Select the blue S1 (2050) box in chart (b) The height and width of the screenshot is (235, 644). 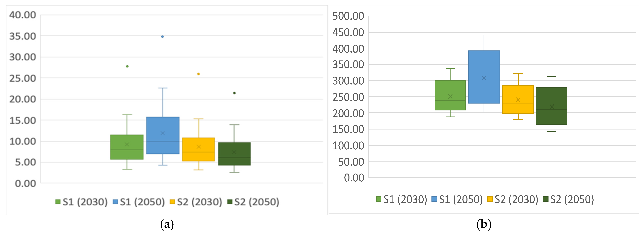tap(484, 65)
